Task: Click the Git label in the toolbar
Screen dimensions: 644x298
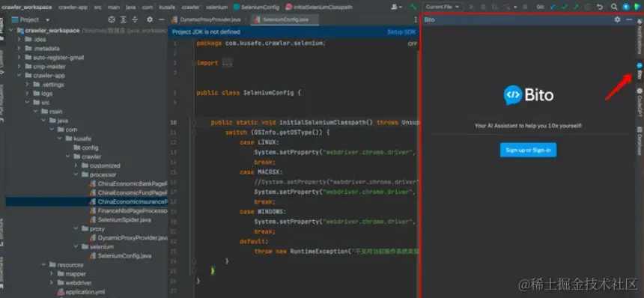Action: (540, 7)
